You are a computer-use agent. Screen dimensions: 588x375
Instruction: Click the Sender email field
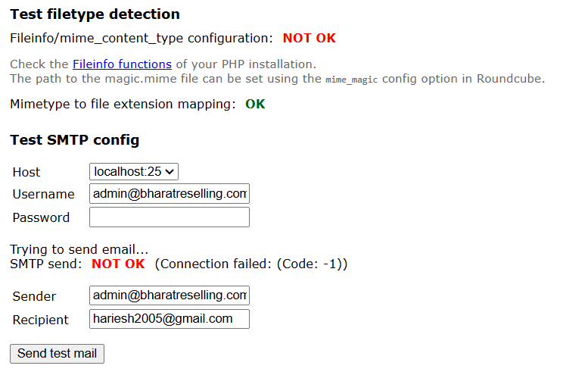(x=169, y=295)
